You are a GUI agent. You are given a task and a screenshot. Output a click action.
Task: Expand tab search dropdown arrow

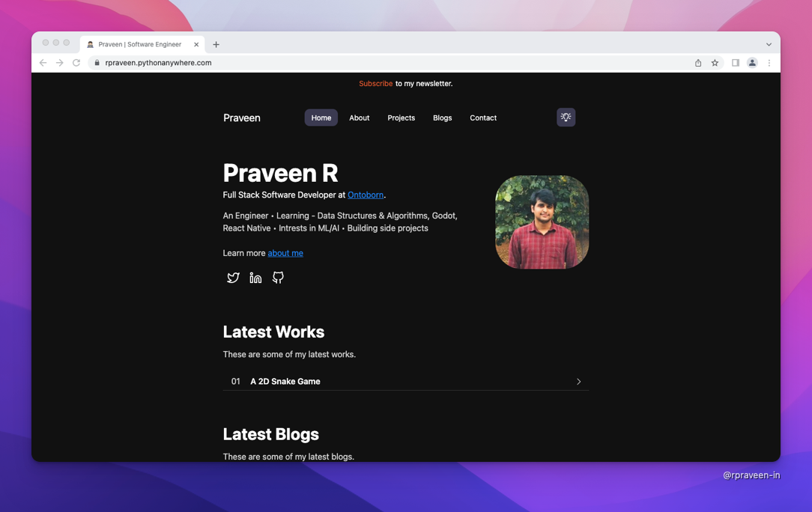tap(769, 44)
